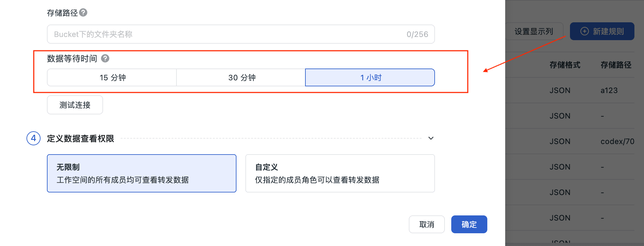Image resolution: width=644 pixels, height=246 pixels.
Task: Choose the 自定义 permission card
Action: [340, 173]
